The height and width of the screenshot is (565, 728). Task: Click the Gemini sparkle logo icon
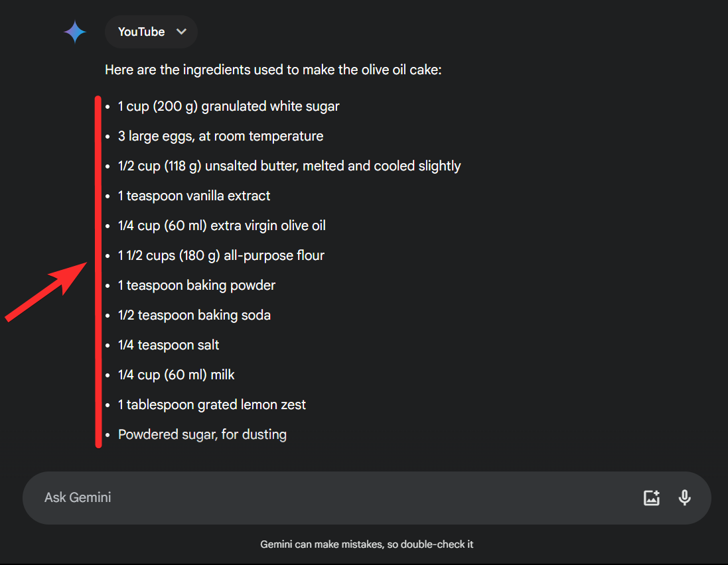point(75,32)
